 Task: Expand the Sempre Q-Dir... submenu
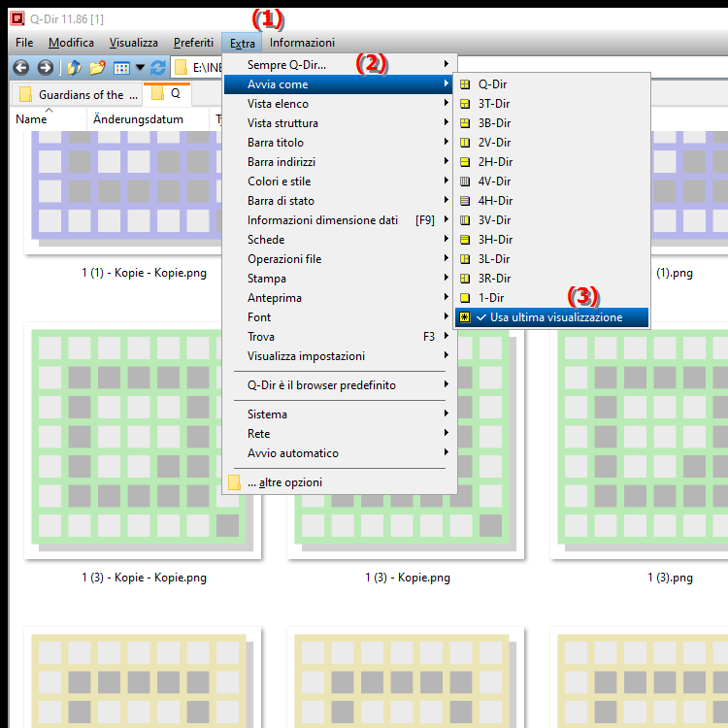pyautogui.click(x=341, y=65)
